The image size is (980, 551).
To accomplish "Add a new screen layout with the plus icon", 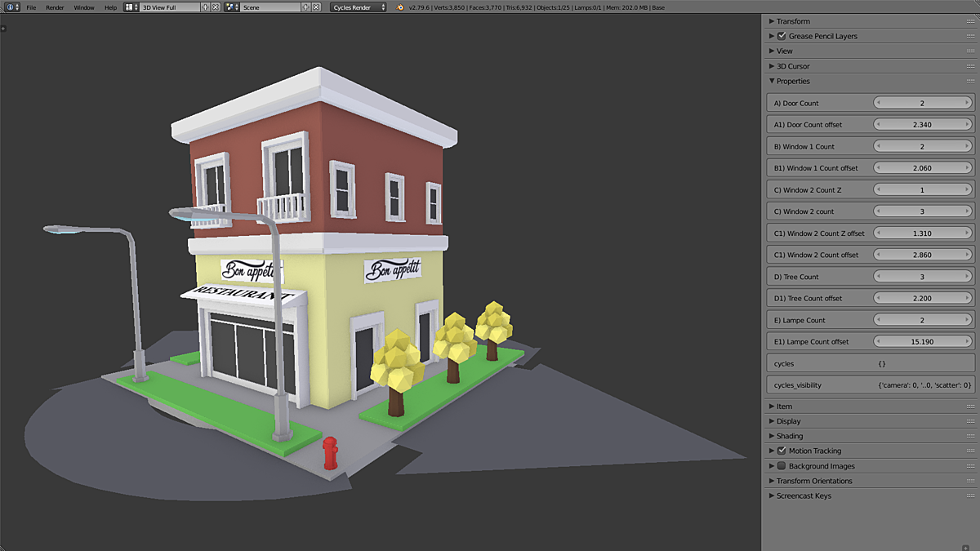I will [205, 7].
